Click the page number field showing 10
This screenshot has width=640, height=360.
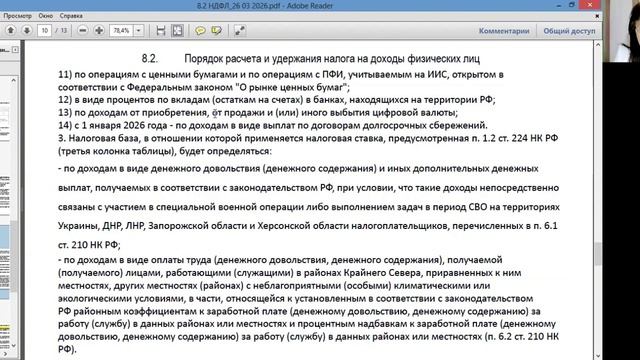pyautogui.click(x=44, y=31)
